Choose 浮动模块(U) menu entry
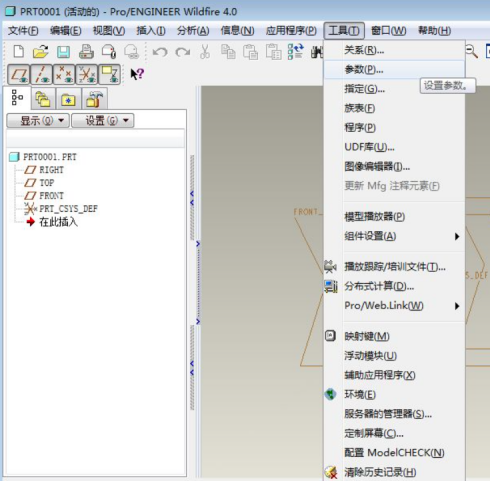490x482 pixels. [x=394, y=356]
